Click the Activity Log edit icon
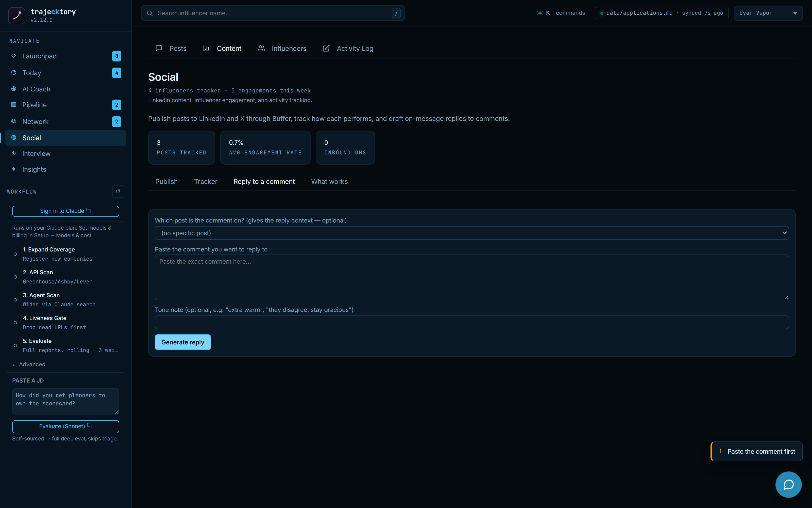812x508 pixels. point(326,48)
